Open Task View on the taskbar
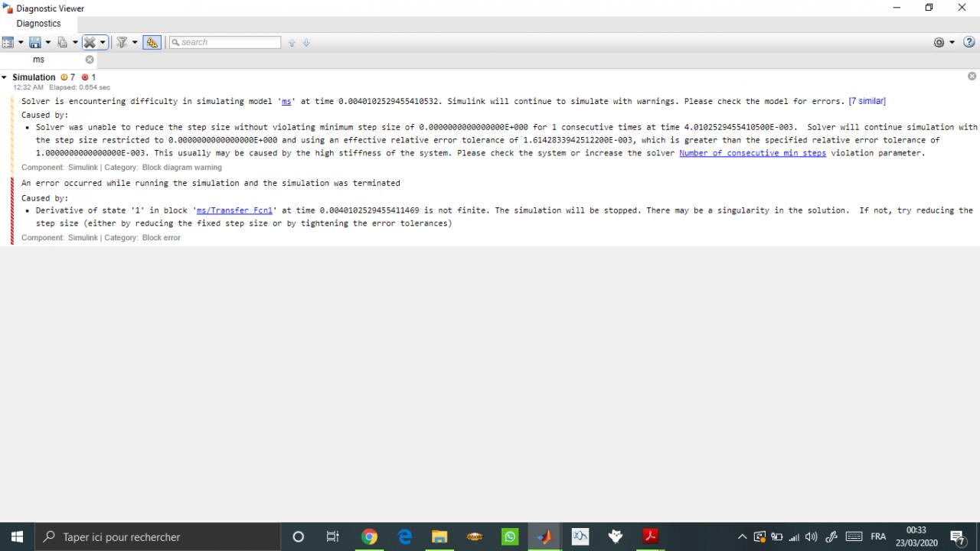 332,536
